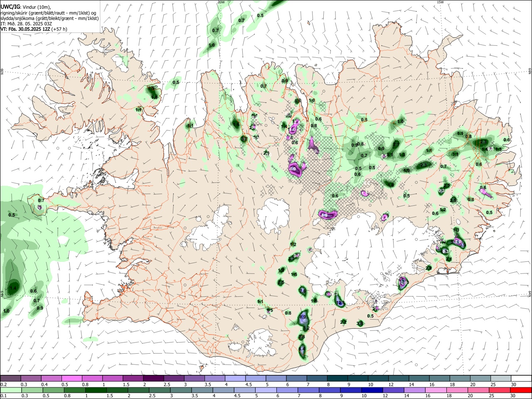Image resolution: width=532 pixels, height=399 pixels.
Task: Pick the upper-row swatch between 0.2 and 0.3
Action: pyautogui.click(x=10, y=378)
